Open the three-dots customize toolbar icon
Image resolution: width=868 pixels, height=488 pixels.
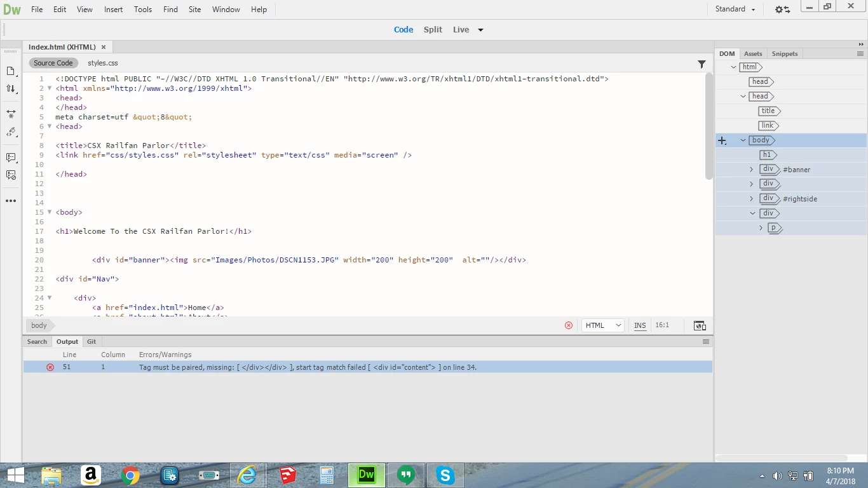(x=11, y=201)
